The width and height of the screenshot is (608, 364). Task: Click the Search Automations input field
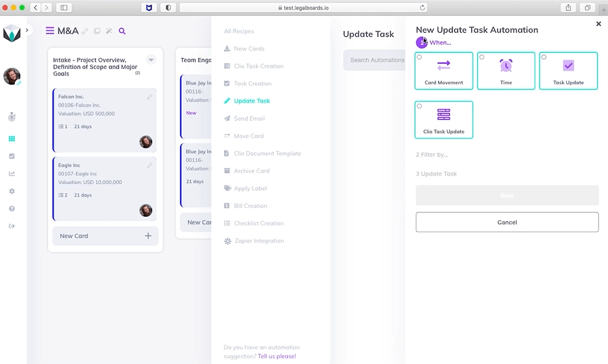(x=376, y=60)
